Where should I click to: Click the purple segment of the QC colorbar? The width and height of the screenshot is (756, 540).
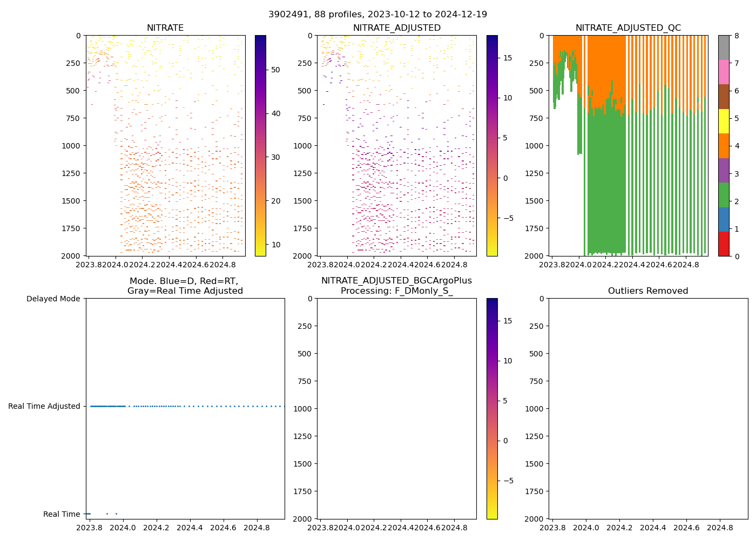724,171
